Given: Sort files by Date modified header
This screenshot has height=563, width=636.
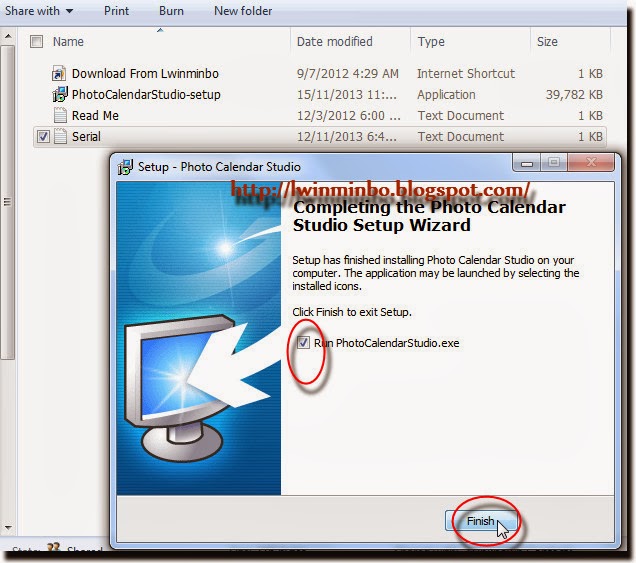Looking at the screenshot, I should (335, 41).
